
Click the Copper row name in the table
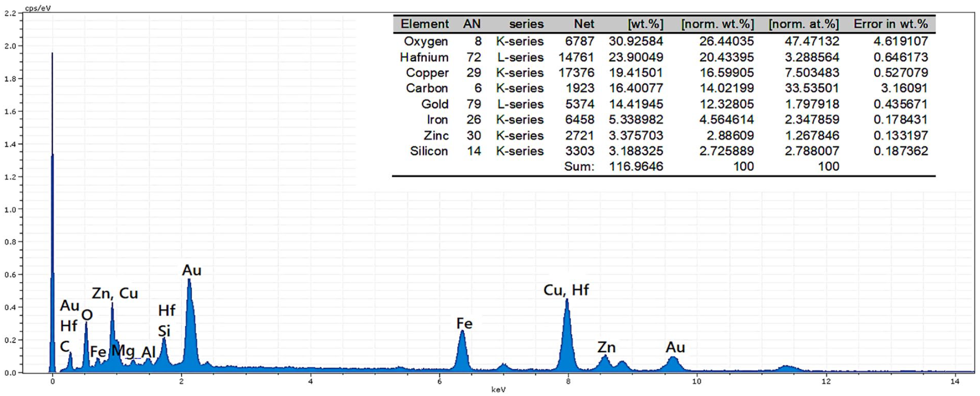427,73
